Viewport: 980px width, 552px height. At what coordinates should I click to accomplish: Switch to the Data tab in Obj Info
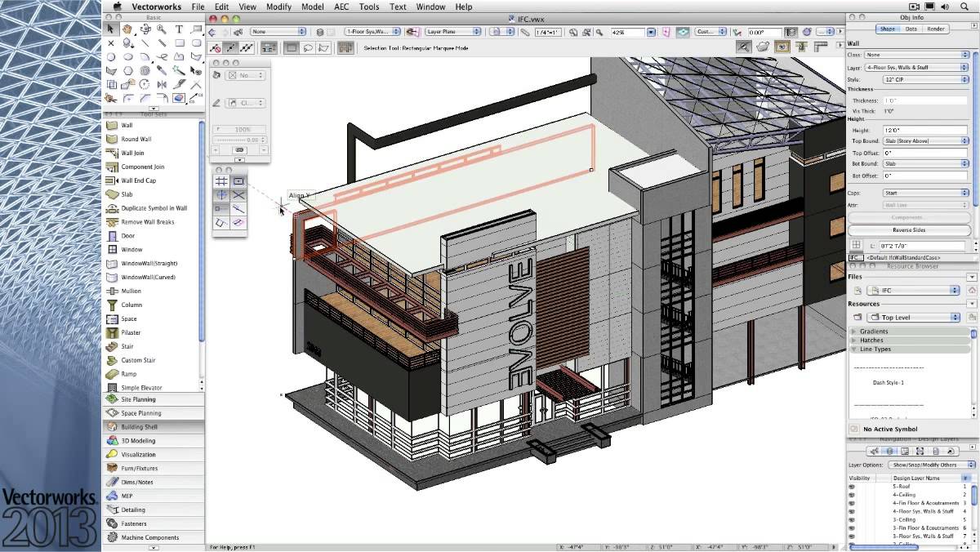pos(913,29)
